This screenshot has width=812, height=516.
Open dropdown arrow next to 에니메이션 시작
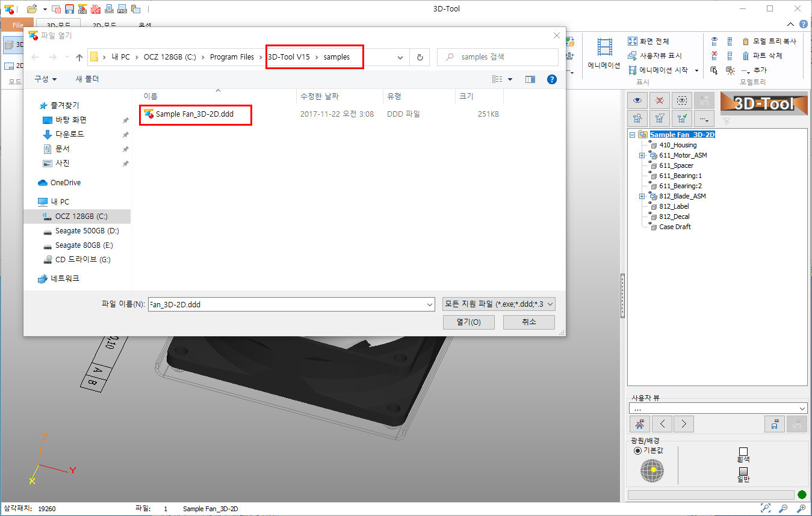[696, 70]
